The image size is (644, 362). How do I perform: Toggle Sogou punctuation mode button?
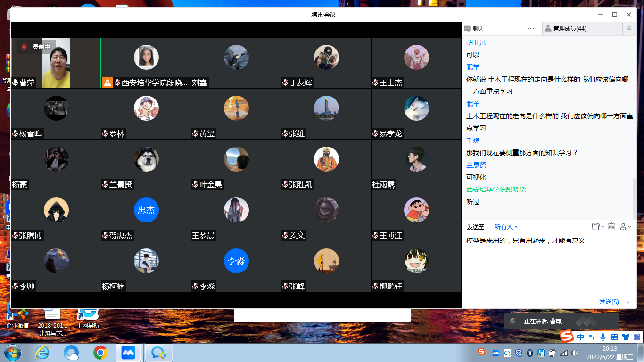pos(592,337)
